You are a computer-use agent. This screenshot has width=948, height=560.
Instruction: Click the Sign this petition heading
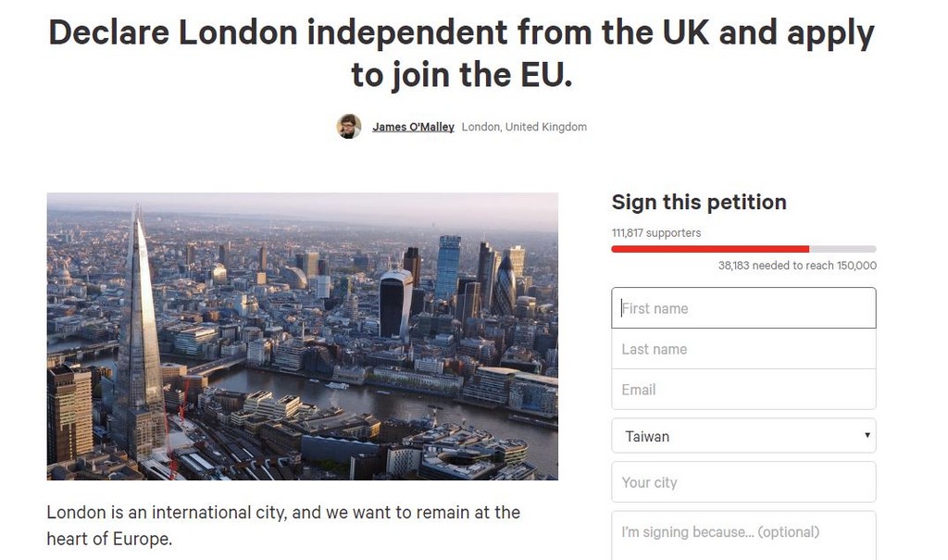point(699,202)
